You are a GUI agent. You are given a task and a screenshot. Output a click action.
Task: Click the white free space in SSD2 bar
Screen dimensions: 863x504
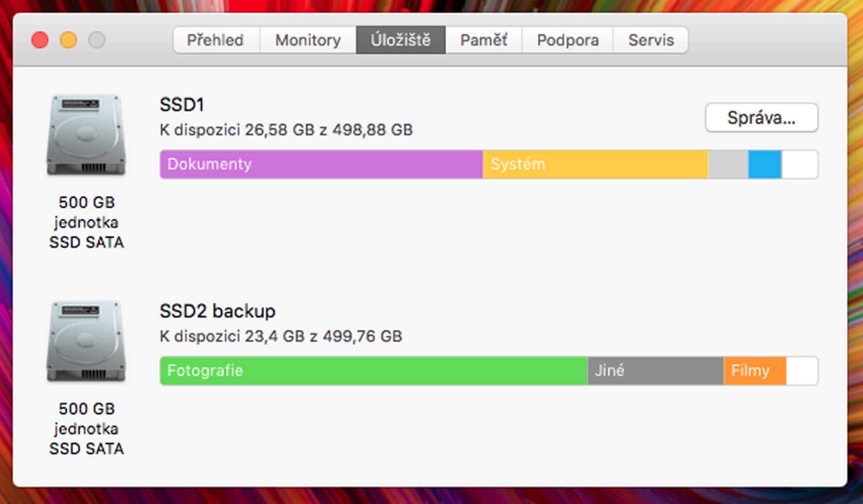(x=801, y=371)
